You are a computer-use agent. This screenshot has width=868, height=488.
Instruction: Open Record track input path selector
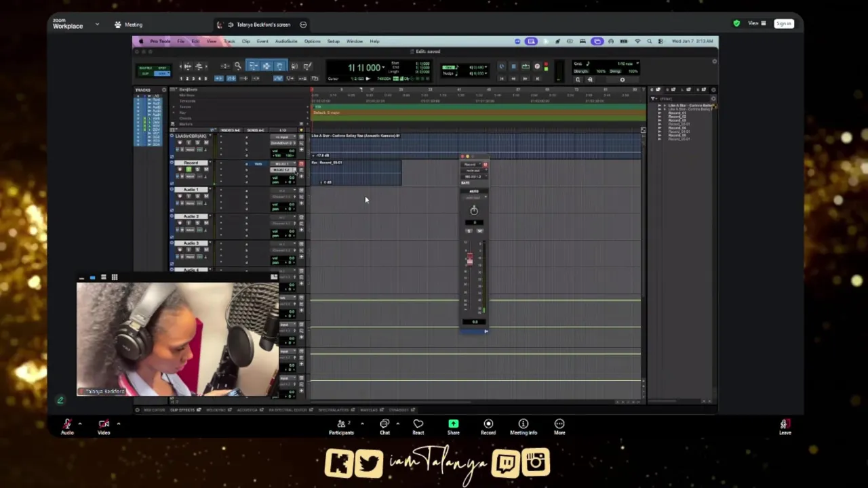pos(282,163)
